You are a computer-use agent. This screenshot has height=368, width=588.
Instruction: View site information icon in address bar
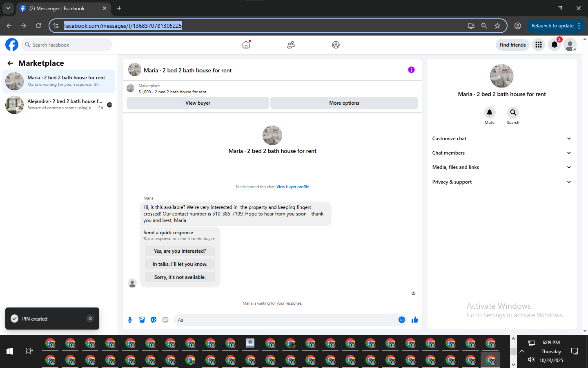point(56,26)
